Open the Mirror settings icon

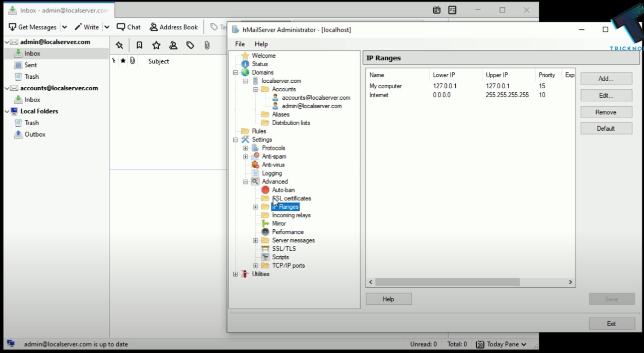pyautogui.click(x=265, y=223)
